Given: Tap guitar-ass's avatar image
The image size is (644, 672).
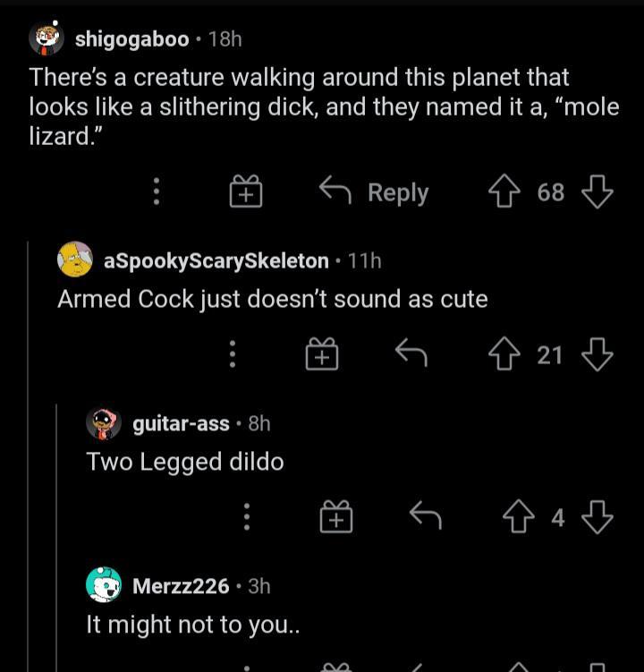Looking at the screenshot, I should coord(104,422).
